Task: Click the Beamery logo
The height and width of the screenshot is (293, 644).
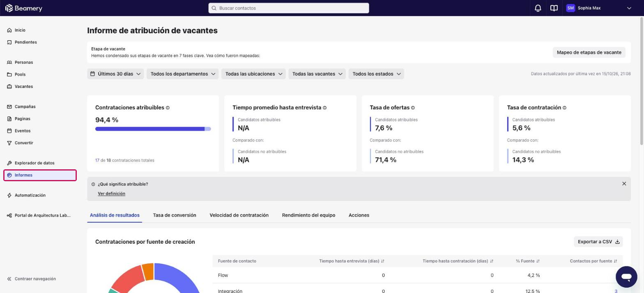Action: [x=23, y=8]
